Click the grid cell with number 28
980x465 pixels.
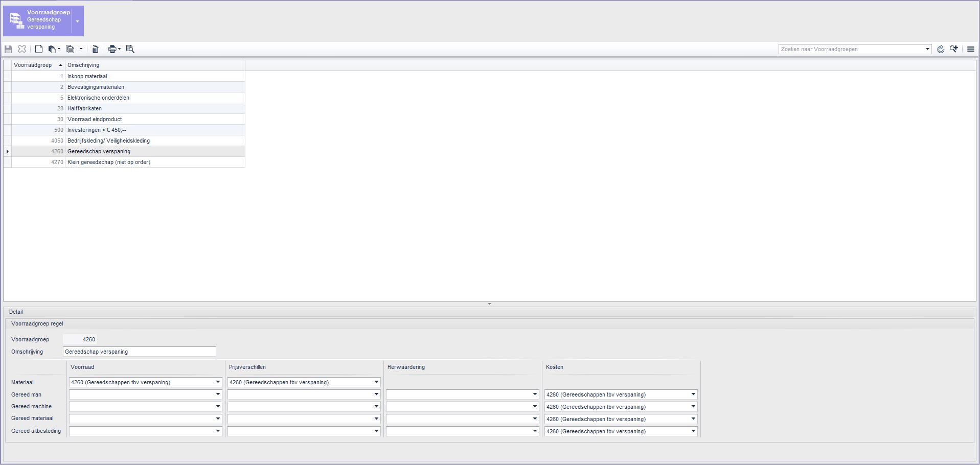coord(38,108)
